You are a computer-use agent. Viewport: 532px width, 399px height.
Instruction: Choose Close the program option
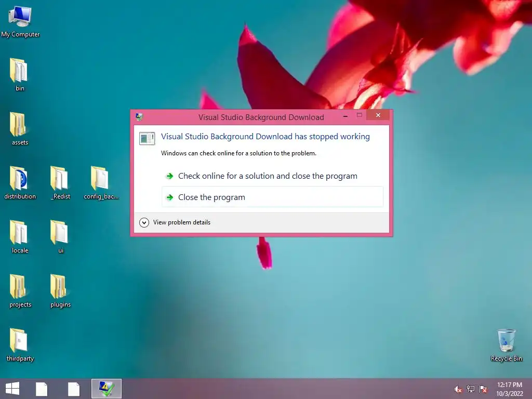coord(272,197)
